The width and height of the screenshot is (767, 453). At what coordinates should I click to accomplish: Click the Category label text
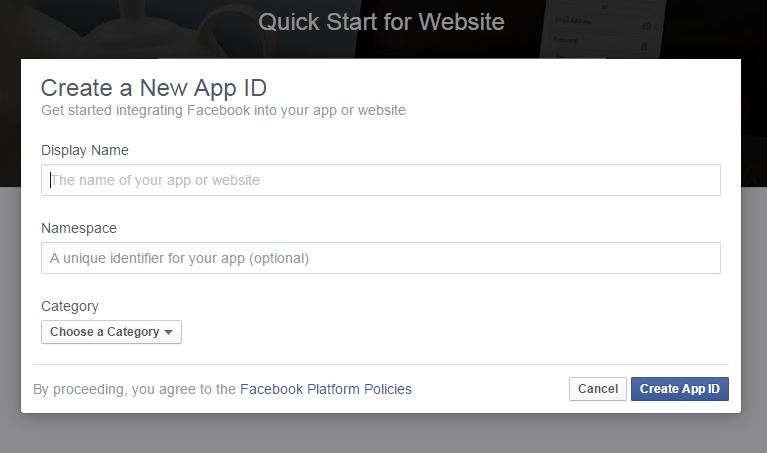tap(70, 306)
